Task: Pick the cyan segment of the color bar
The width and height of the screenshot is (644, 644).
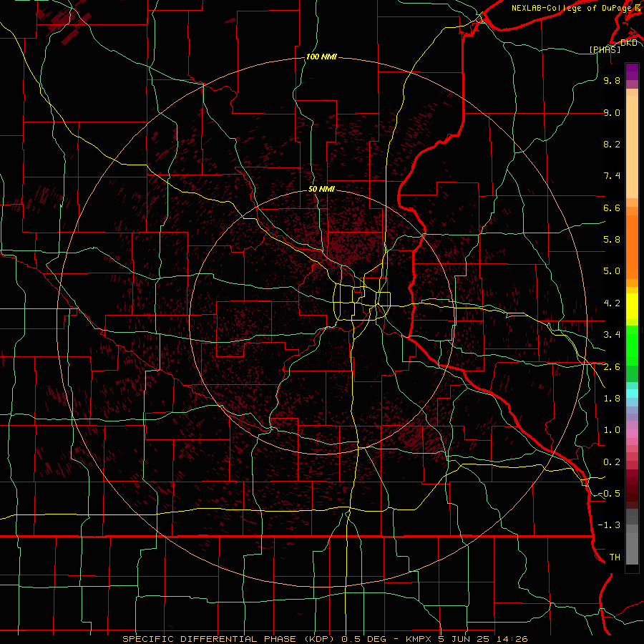Action: 632,394
